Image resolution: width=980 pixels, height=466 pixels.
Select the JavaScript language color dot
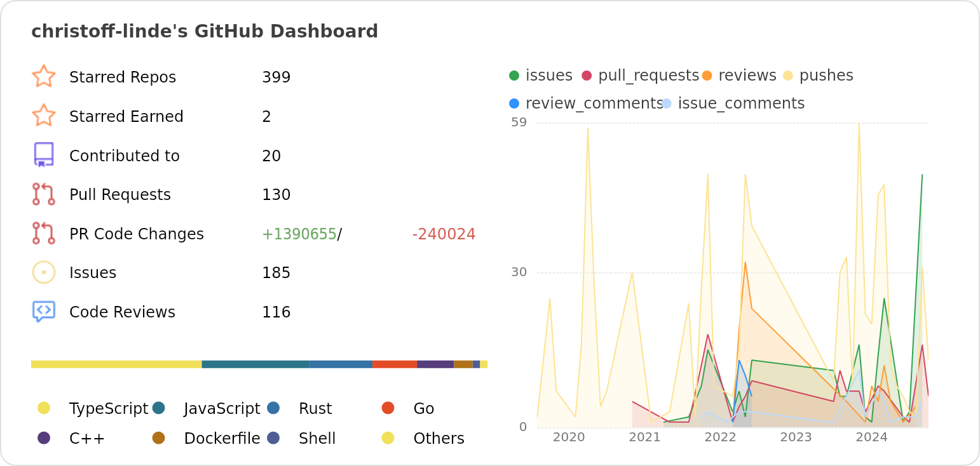coord(159,408)
